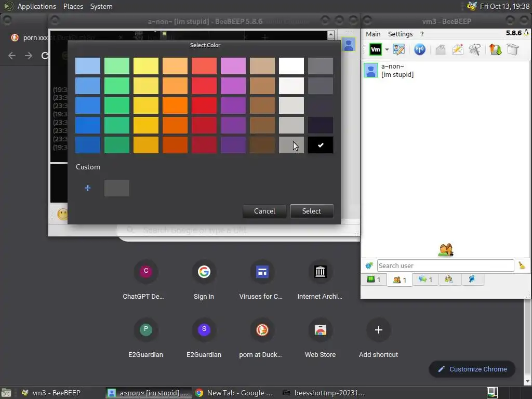Switch to the chat bubbles tab showing 1
Screen dimensions: 532x399
(425, 280)
